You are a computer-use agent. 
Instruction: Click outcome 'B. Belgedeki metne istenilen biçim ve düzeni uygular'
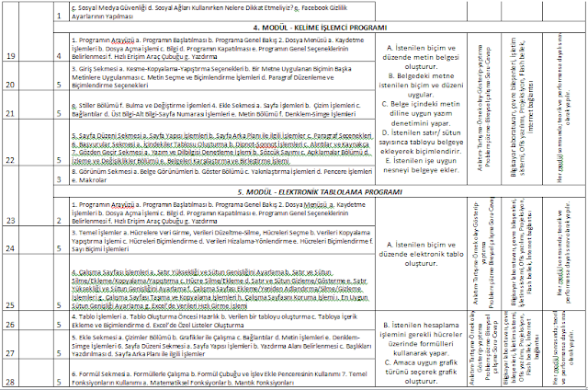421,86
